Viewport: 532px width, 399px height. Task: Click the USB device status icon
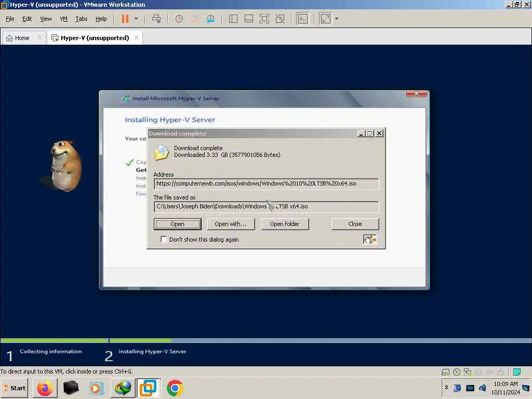pos(500,372)
